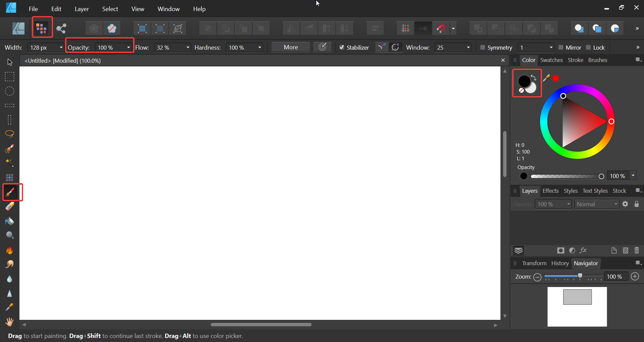Click the More button

pyautogui.click(x=291, y=47)
